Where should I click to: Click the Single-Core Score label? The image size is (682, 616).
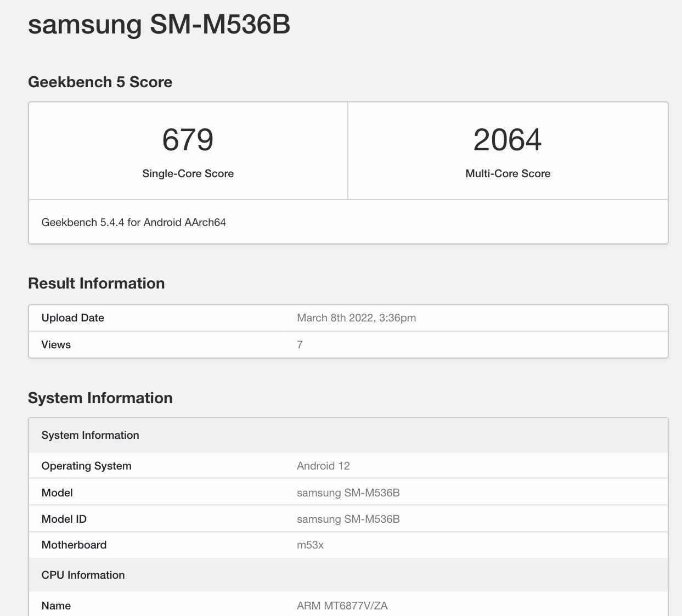[188, 174]
